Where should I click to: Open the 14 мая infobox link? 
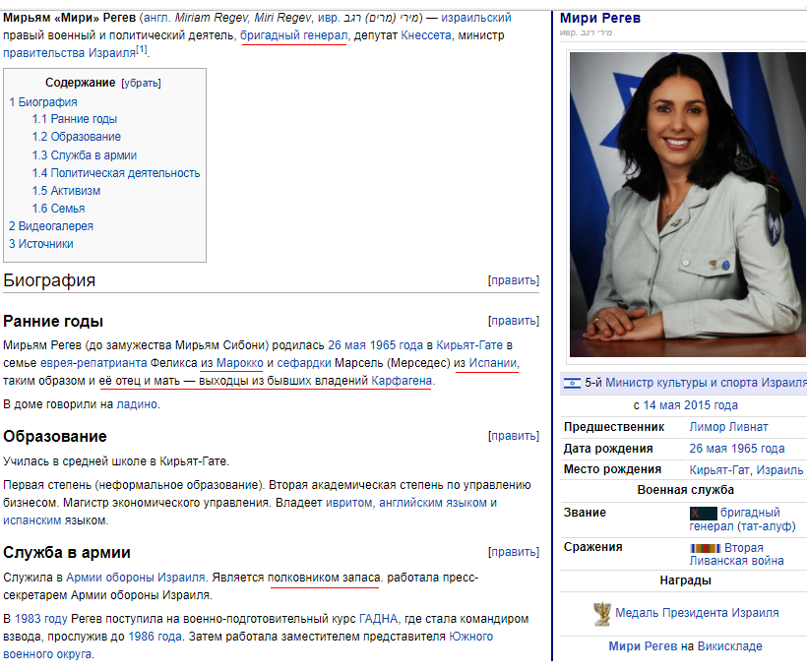coord(662,405)
